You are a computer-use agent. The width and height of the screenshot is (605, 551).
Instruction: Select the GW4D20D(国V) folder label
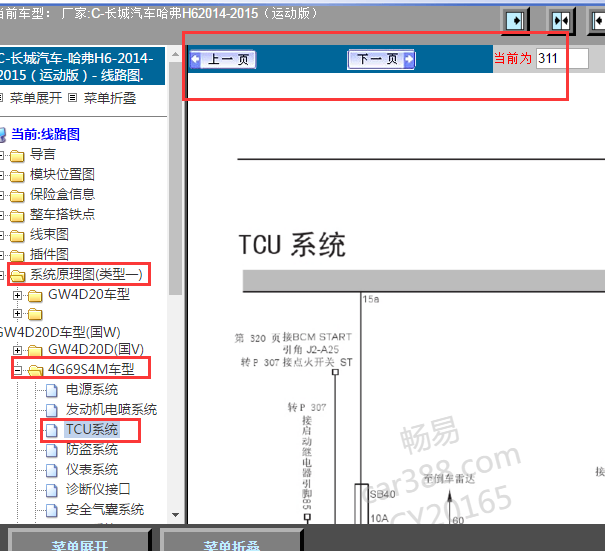pos(96,349)
